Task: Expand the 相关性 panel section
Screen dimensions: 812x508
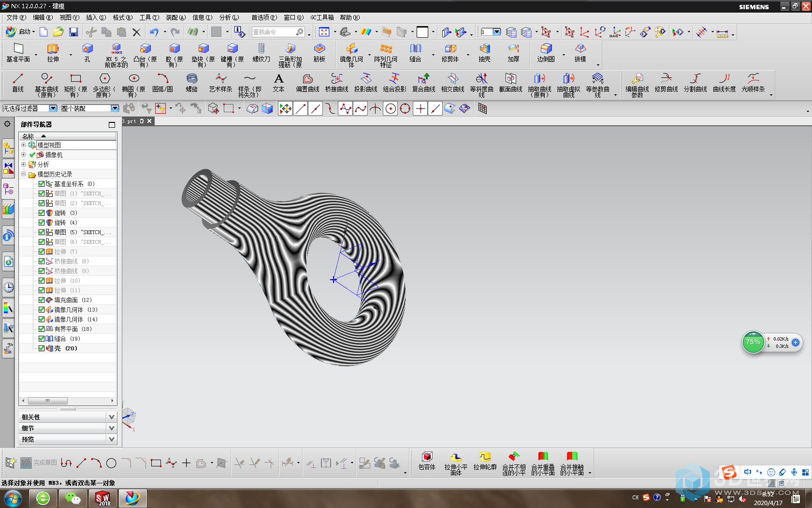Action: 112,417
